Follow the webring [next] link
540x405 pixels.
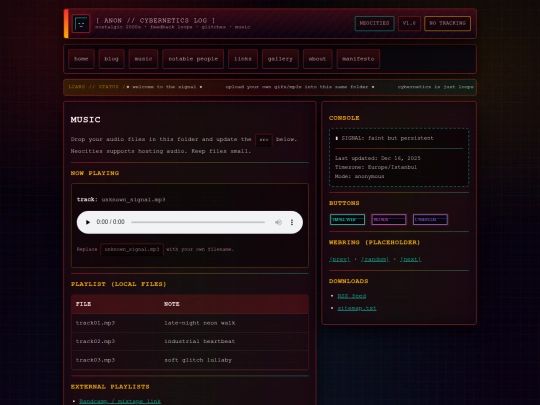click(410, 259)
